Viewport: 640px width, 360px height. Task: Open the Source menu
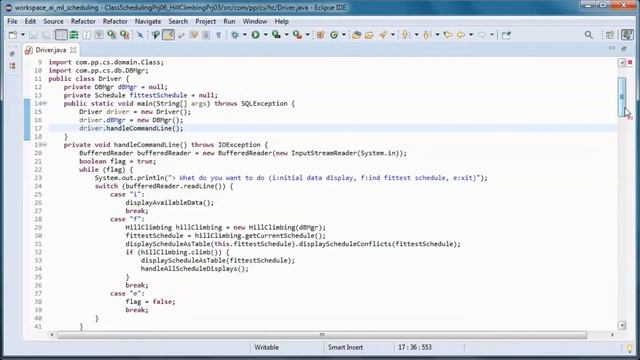[53, 21]
